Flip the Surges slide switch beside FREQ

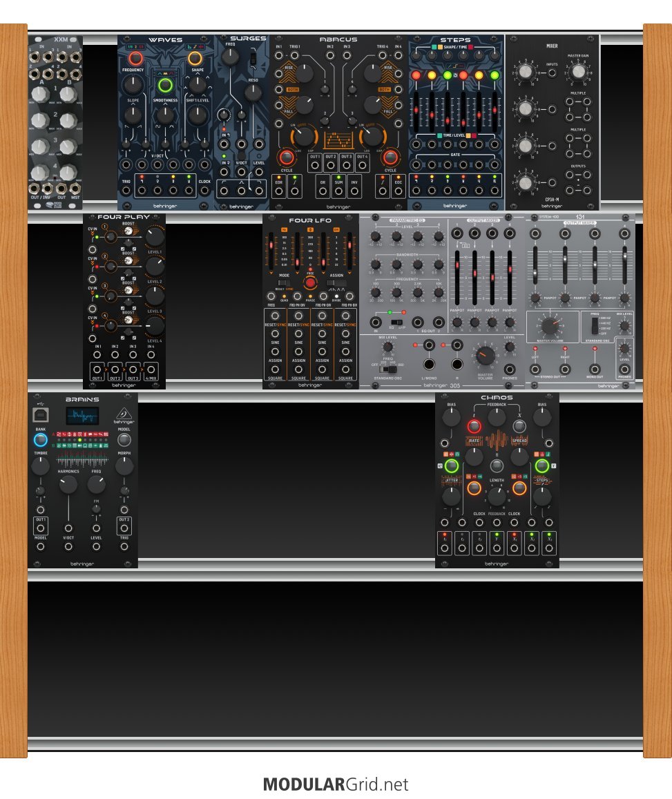[253, 59]
